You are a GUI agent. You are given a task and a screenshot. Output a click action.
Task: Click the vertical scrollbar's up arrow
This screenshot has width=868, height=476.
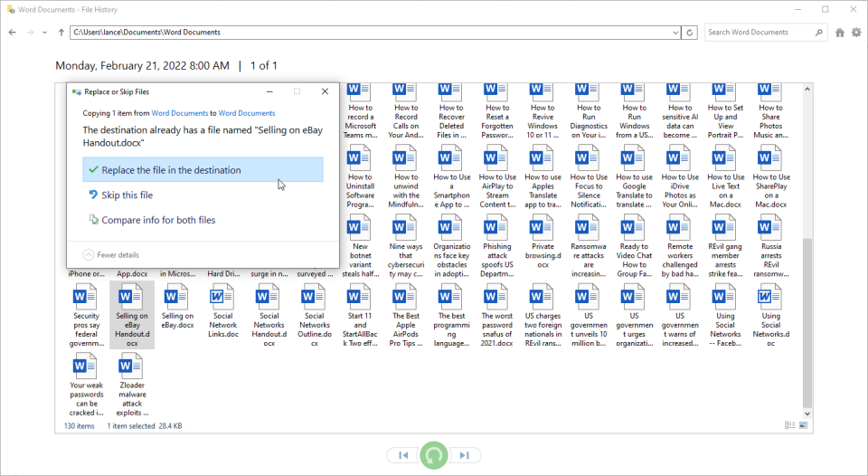point(807,89)
